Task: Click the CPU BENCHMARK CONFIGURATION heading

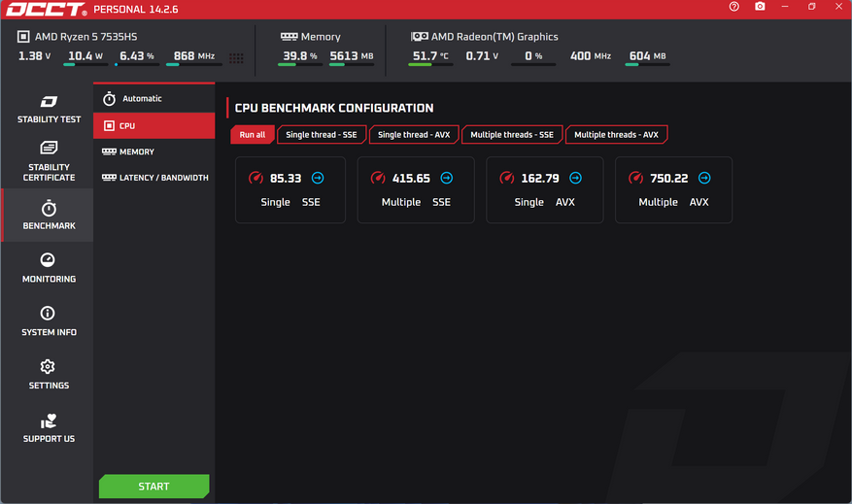Action: pos(334,108)
